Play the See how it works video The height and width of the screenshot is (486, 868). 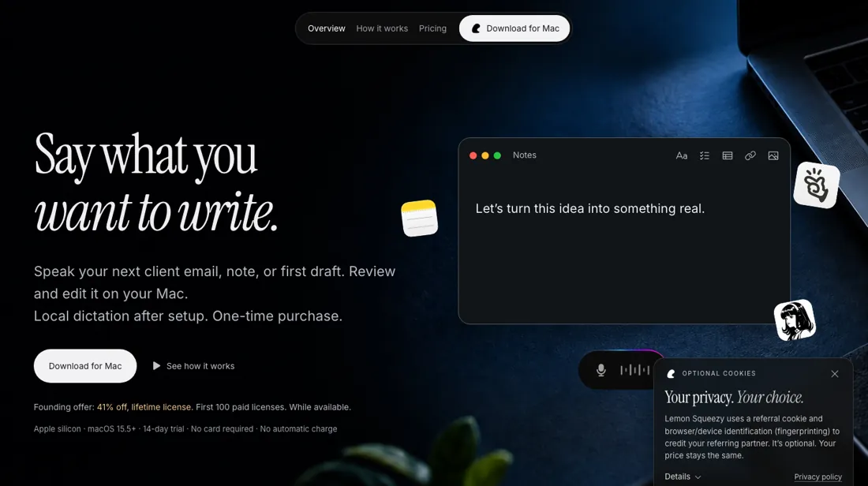click(194, 366)
